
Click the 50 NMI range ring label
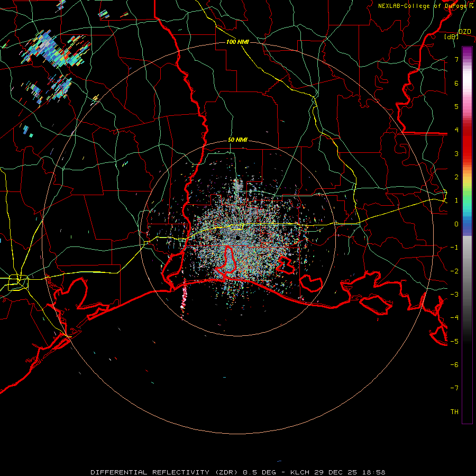pyautogui.click(x=237, y=140)
